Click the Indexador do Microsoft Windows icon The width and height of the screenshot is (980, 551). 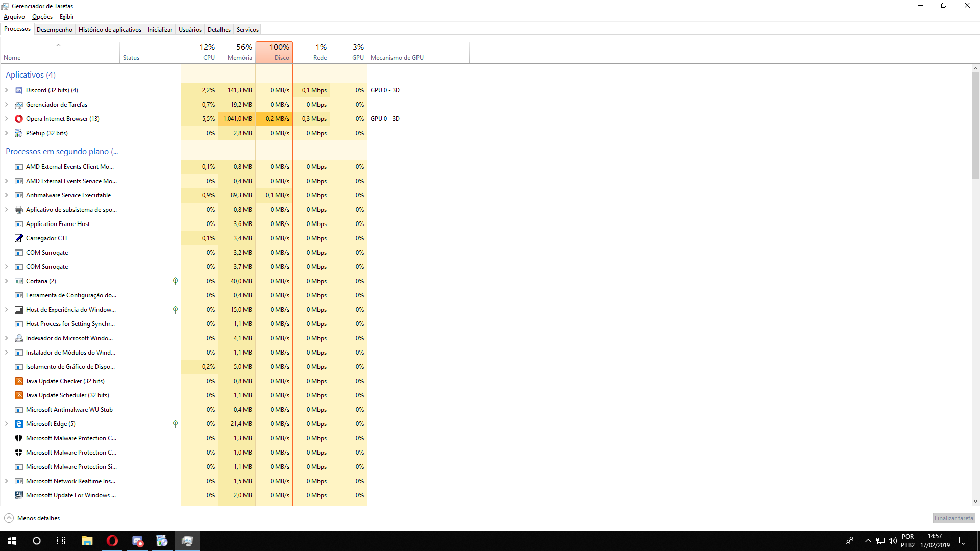[19, 338]
